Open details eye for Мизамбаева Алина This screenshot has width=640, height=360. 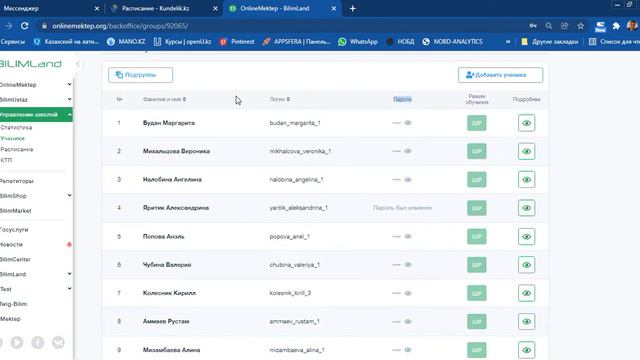[527, 350]
